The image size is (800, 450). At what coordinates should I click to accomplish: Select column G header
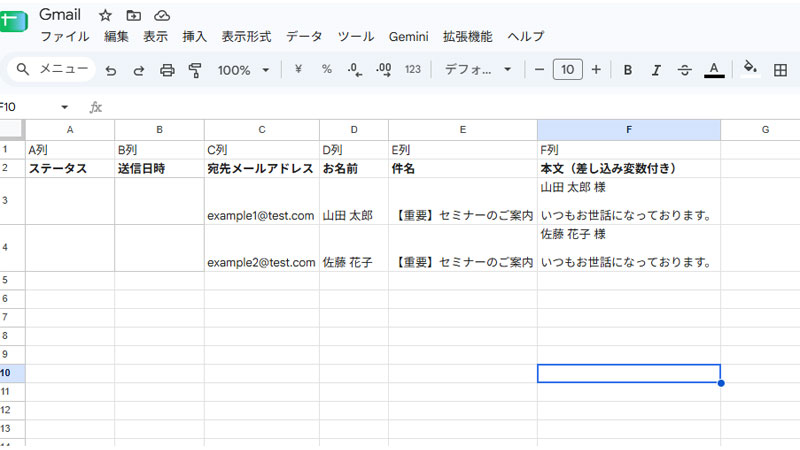pos(761,130)
